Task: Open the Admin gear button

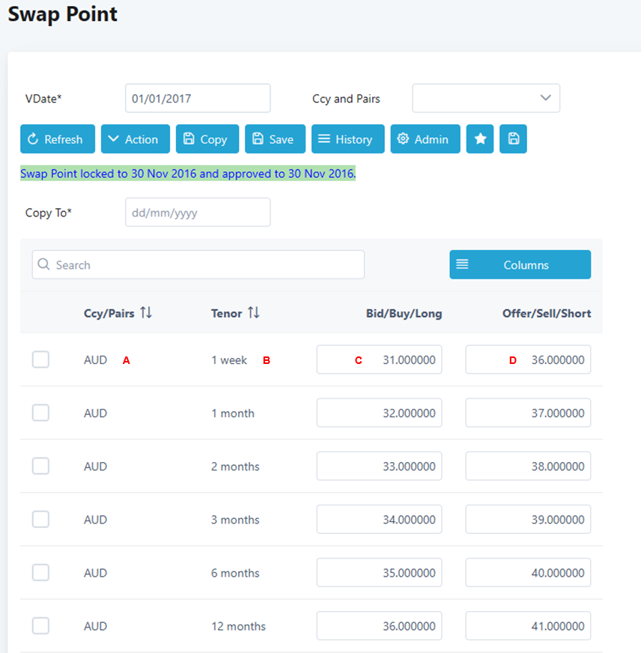Action: pyautogui.click(x=425, y=139)
